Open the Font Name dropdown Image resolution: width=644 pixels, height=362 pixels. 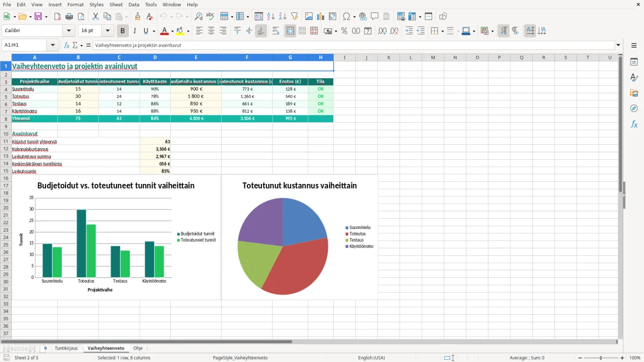point(68,31)
